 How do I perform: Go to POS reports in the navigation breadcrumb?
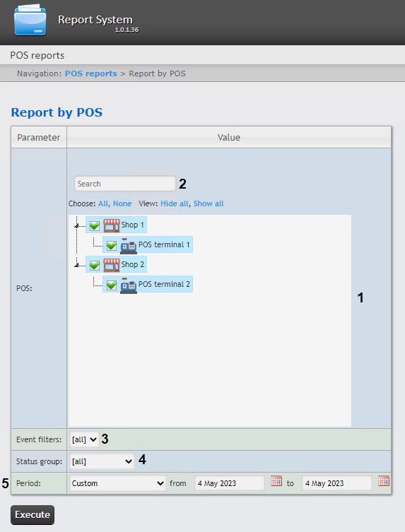point(91,73)
